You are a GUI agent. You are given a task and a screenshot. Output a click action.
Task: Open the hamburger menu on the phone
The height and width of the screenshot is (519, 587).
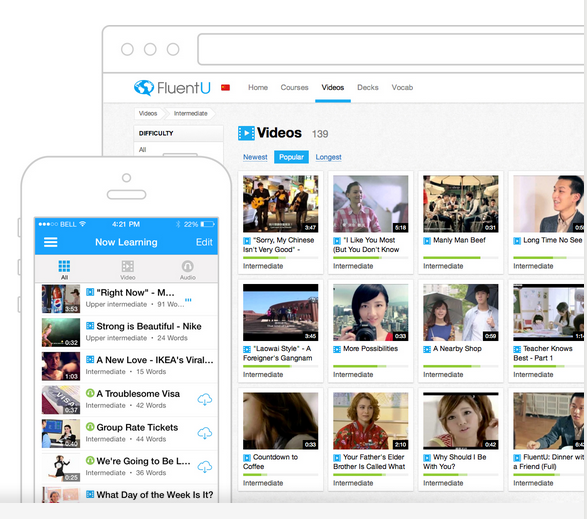click(x=51, y=242)
